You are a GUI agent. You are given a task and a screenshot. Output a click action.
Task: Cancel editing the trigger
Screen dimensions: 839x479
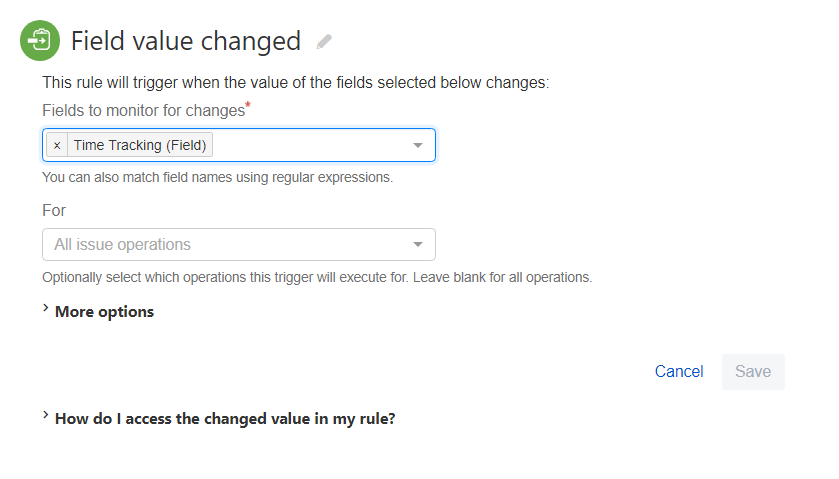click(679, 372)
